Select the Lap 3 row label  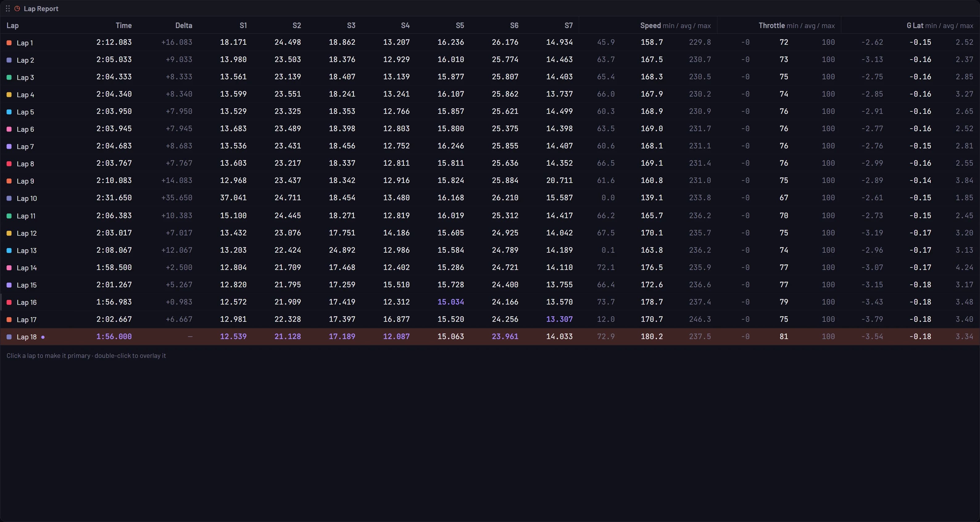click(25, 78)
